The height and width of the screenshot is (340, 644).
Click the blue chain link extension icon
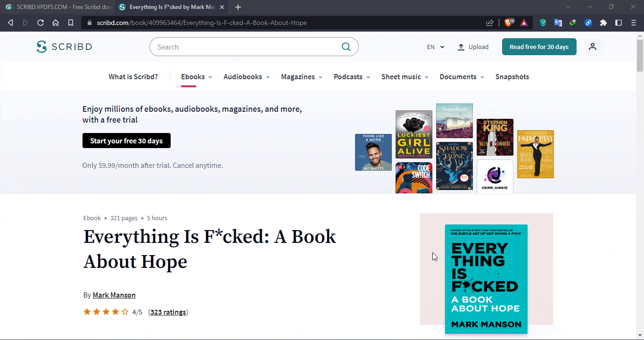click(588, 23)
